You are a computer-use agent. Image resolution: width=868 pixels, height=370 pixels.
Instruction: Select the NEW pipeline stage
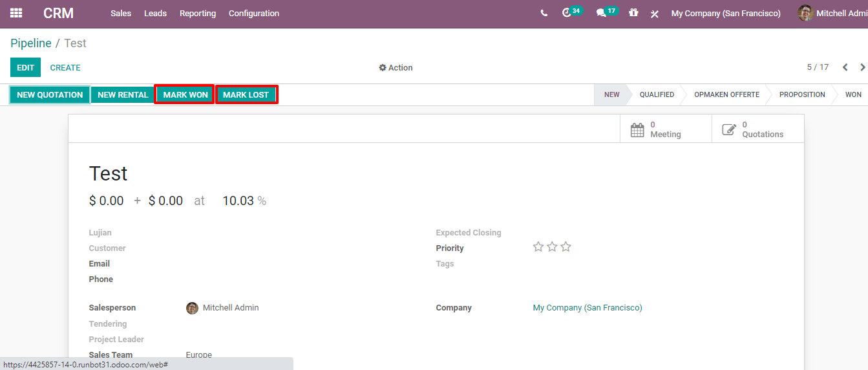pos(611,94)
